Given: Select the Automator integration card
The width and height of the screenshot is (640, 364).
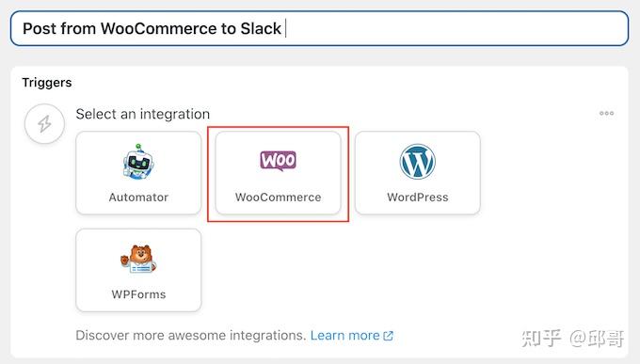Looking at the screenshot, I should pyautogui.click(x=138, y=173).
